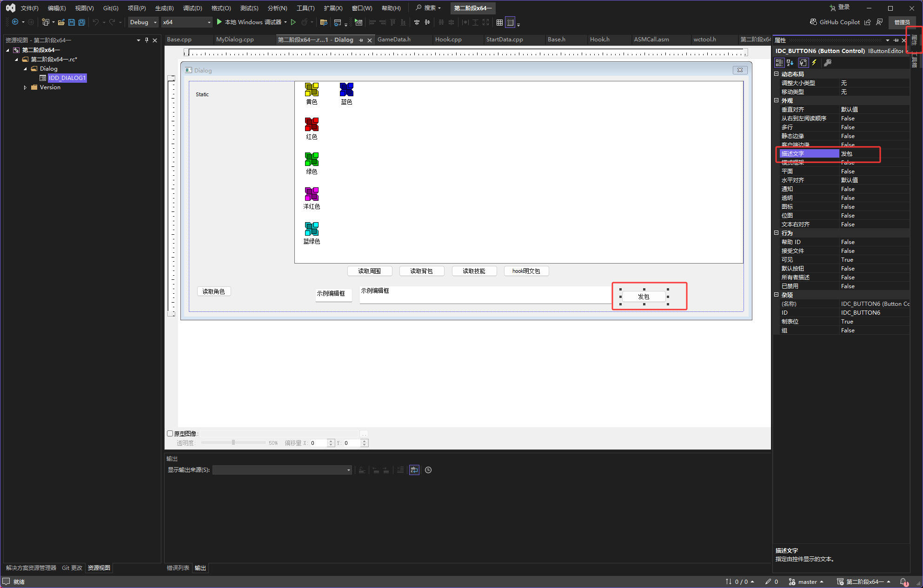Select the 读取背包 button in the dialog
Viewport: 923px width, 588px height.
[x=421, y=271]
